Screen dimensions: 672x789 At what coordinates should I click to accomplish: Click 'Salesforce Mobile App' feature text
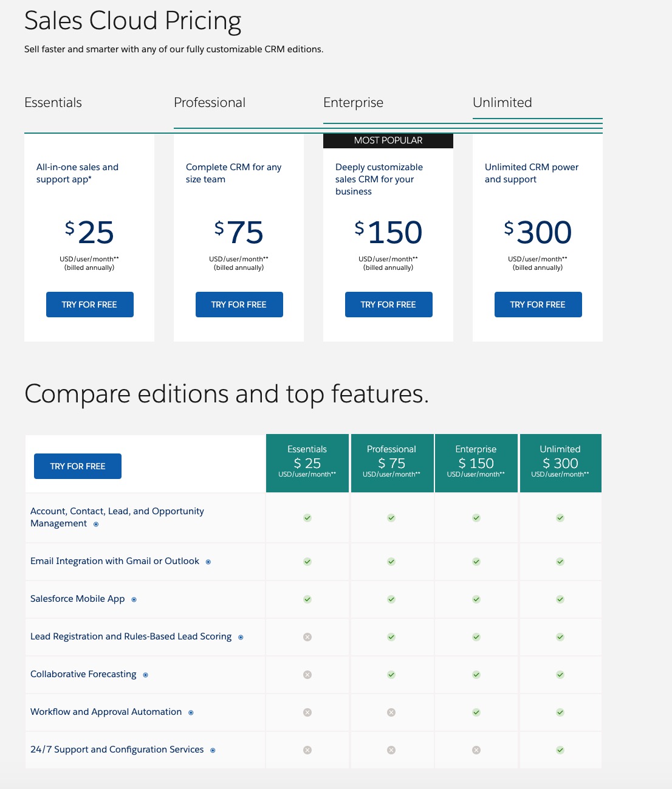[78, 599]
